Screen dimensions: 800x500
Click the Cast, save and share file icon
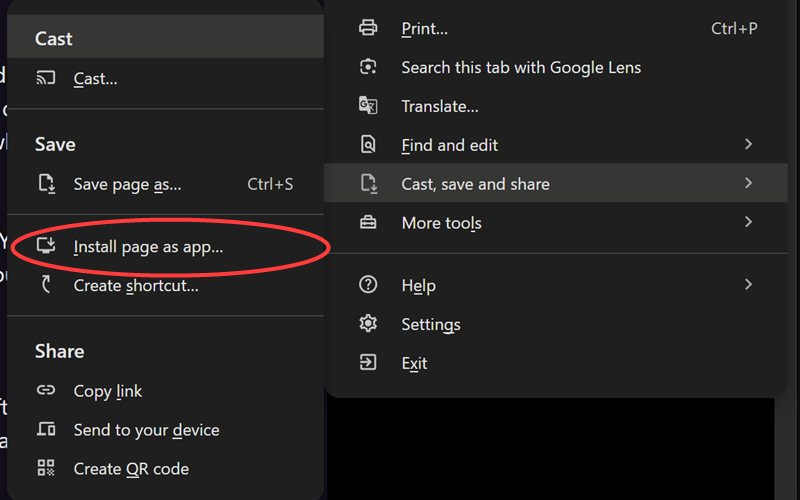368,184
